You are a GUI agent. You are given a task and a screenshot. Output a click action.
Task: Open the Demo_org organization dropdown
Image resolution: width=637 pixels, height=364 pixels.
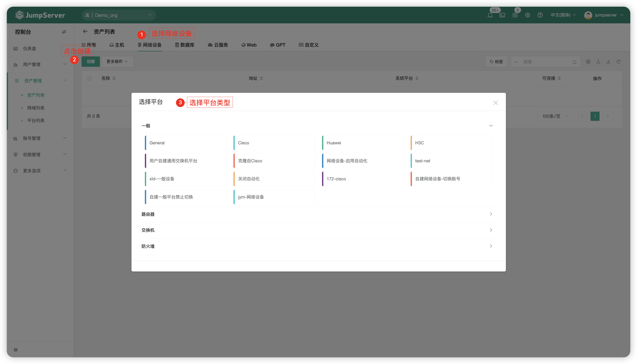(x=119, y=15)
